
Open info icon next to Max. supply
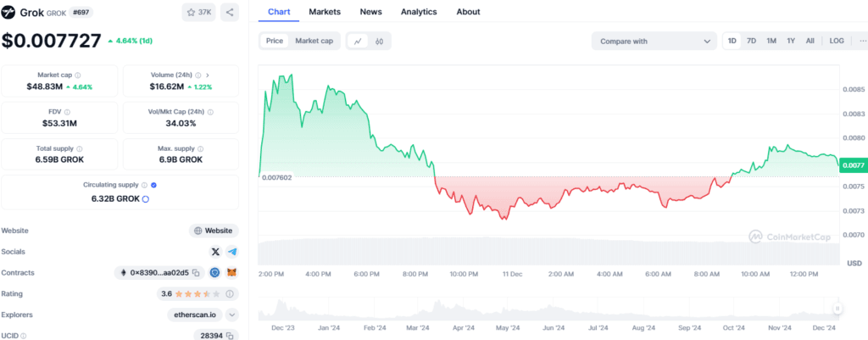tap(200, 149)
